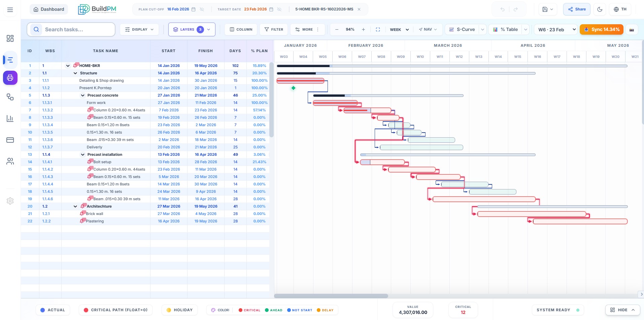The image size is (644, 320).
Task: Open the network diagram sidebar icon
Action: 10,97
